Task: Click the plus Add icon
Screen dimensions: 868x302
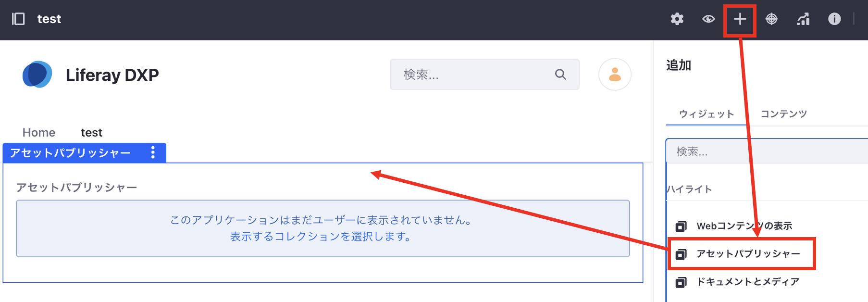Action: click(x=740, y=19)
